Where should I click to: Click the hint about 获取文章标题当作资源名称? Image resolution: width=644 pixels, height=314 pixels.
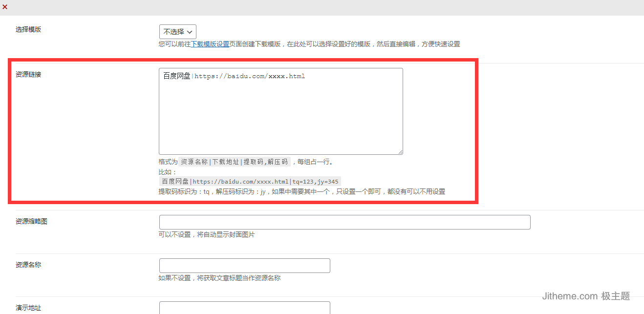click(x=219, y=278)
